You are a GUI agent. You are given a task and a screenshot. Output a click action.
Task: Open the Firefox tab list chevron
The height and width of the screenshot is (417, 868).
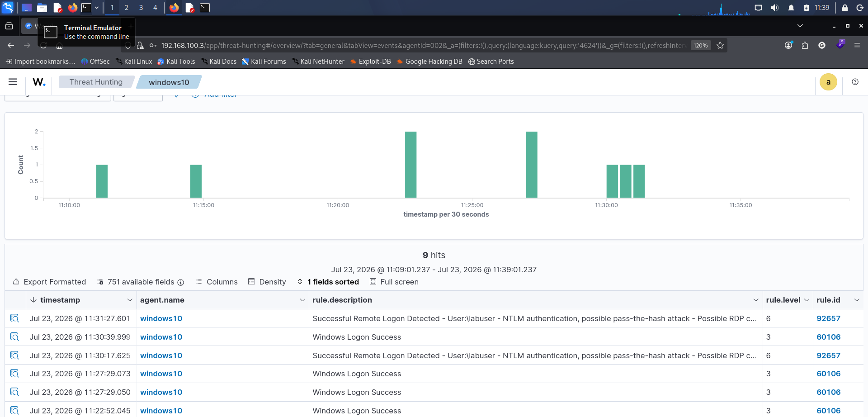[x=800, y=26]
